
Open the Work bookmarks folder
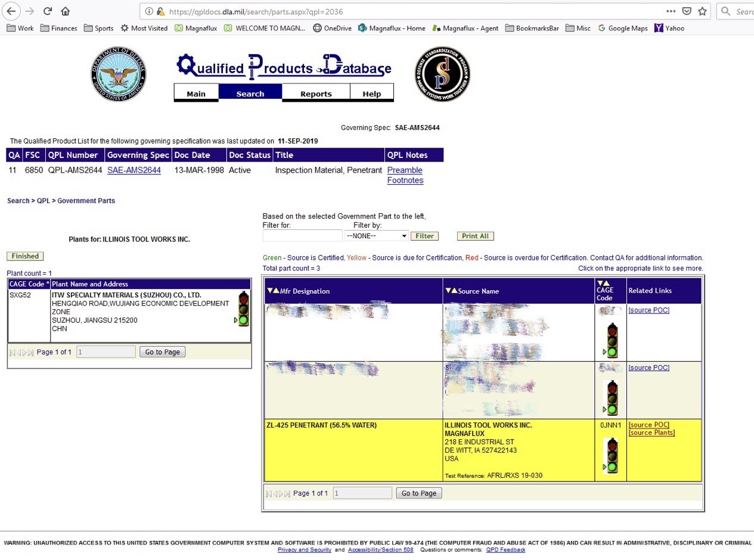click(x=20, y=28)
